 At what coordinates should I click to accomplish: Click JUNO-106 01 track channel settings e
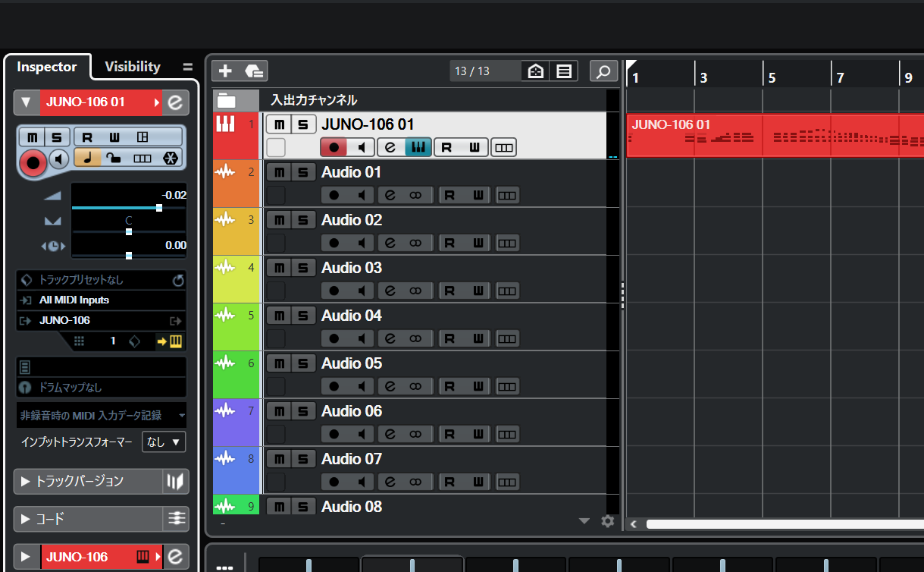[390, 147]
